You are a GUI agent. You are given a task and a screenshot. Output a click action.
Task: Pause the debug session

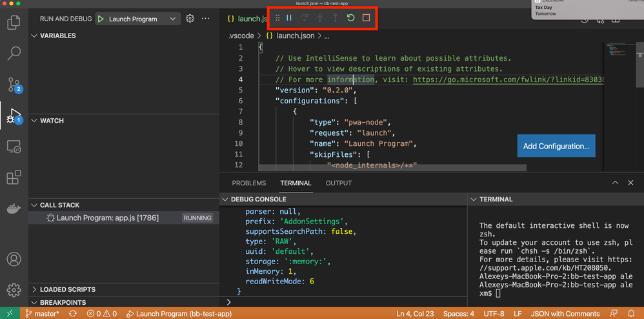click(289, 18)
